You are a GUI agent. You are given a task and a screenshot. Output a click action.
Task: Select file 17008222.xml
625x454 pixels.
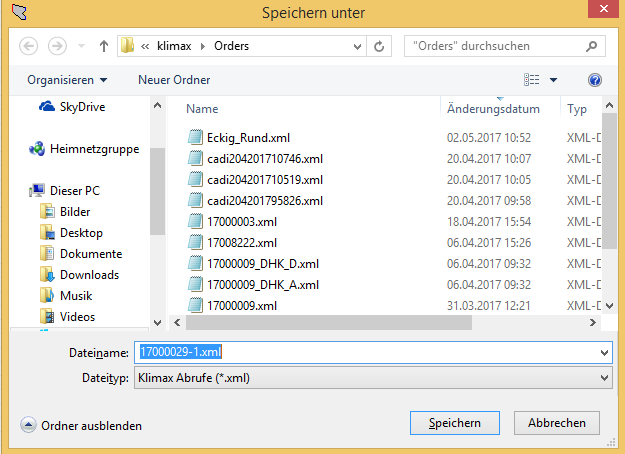[x=242, y=243]
